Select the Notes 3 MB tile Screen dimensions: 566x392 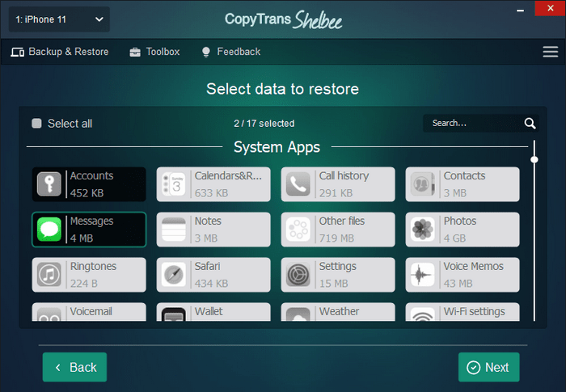click(x=213, y=230)
